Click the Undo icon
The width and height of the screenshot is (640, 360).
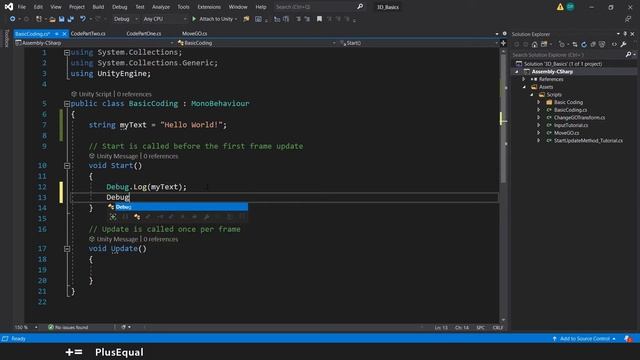83,19
